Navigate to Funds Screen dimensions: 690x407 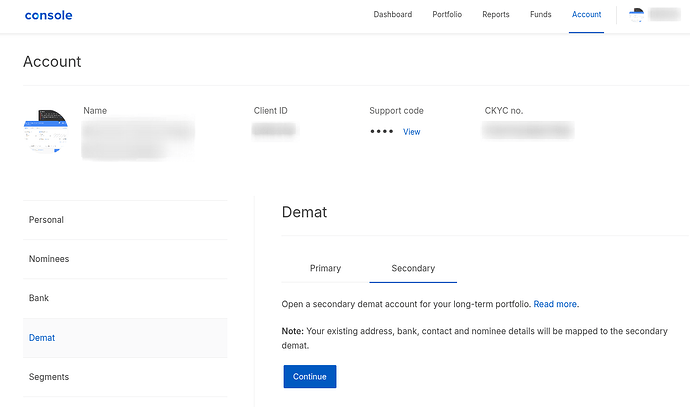coord(540,15)
